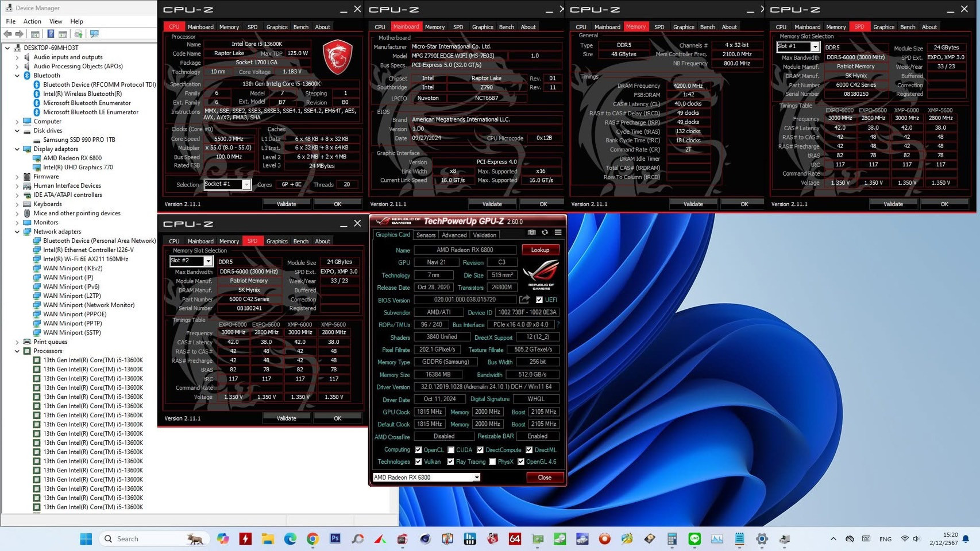Open File Explorer from the taskbar
Image resolution: width=980 pixels, height=551 pixels.
coord(268,538)
